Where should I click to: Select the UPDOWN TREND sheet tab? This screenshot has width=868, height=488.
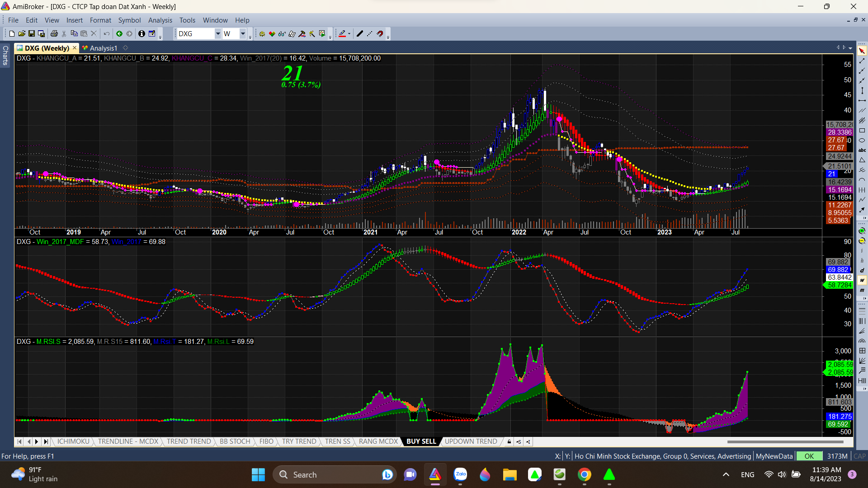click(x=471, y=441)
